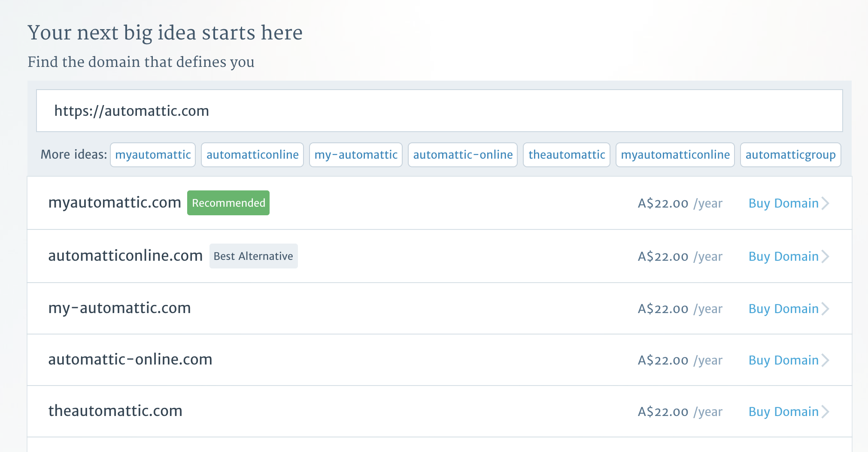Select the automatticonline idea chip
The height and width of the screenshot is (452, 868).
tap(252, 155)
